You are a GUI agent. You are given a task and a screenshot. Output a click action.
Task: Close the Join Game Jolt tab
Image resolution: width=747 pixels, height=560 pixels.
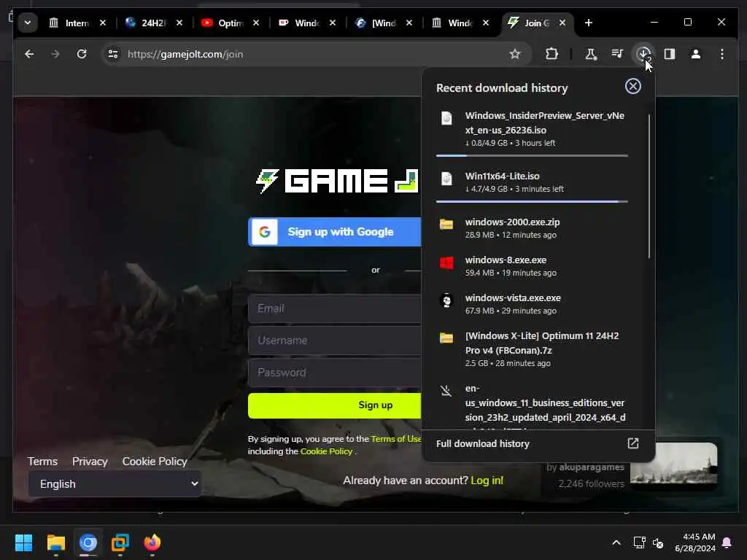click(562, 23)
